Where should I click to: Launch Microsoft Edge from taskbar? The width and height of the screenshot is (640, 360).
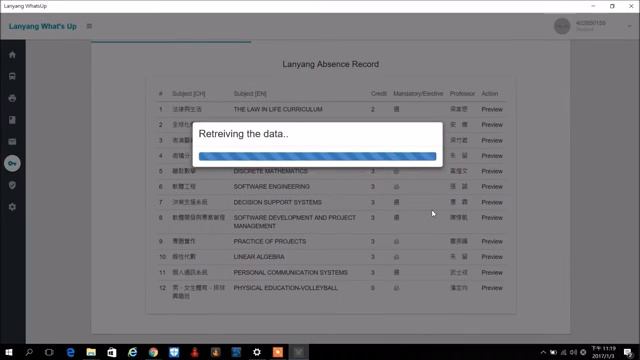[x=70, y=352]
